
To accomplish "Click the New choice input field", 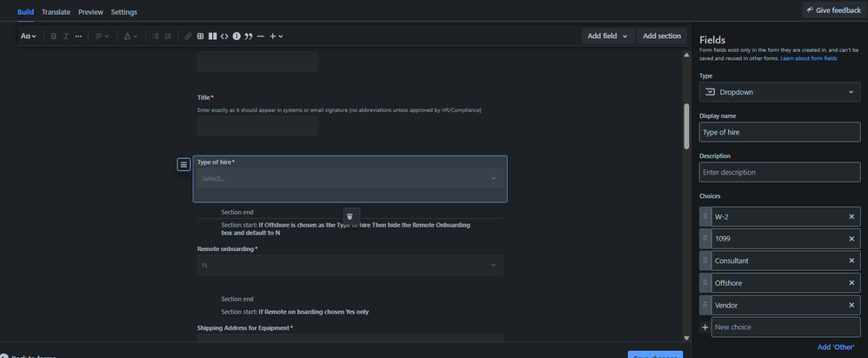I will pyautogui.click(x=786, y=327).
